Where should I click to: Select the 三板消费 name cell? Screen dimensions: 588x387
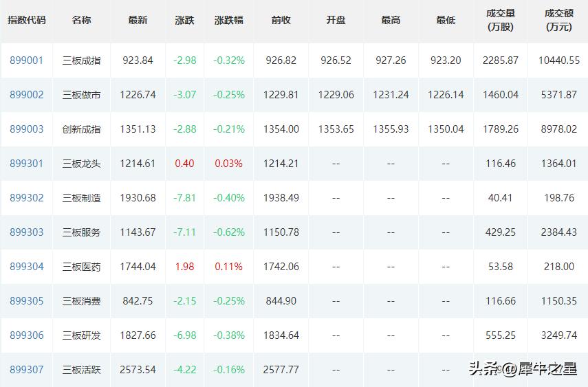coord(81,301)
